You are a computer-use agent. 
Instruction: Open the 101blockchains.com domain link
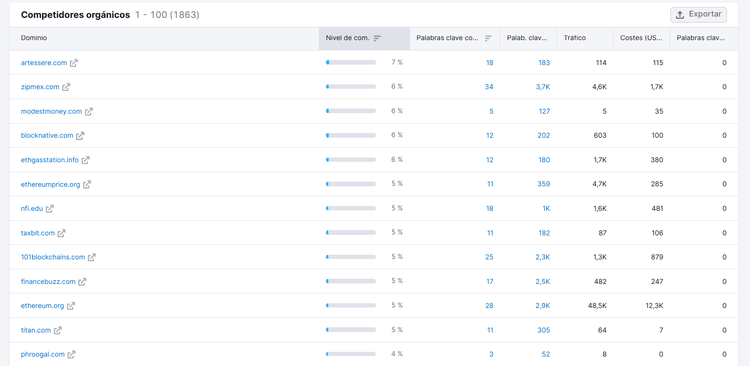pyautogui.click(x=53, y=257)
